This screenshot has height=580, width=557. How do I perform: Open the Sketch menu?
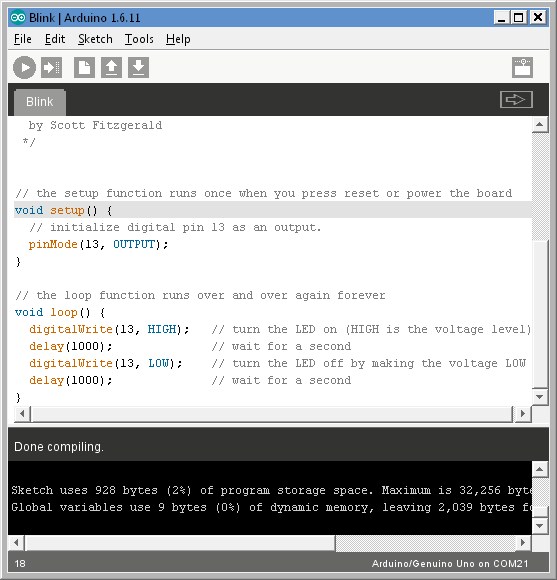(x=95, y=39)
